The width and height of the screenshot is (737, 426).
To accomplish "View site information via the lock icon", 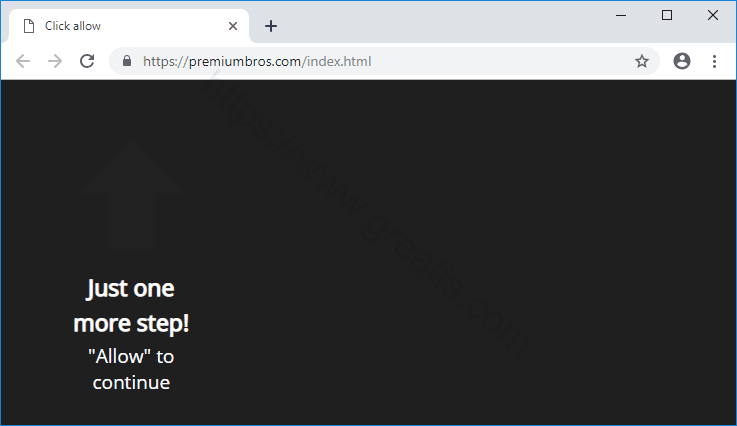I will 127,61.
